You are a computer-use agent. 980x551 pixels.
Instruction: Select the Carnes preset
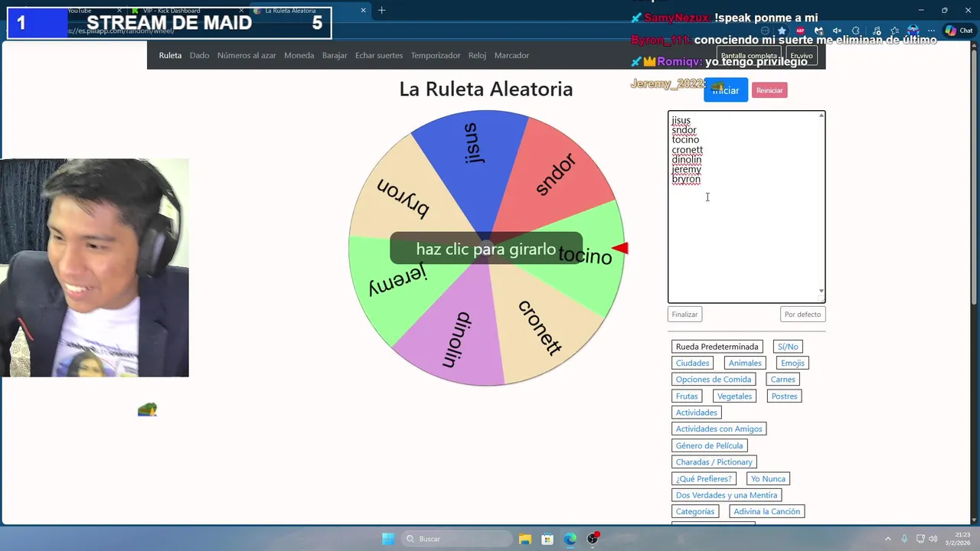pos(783,380)
